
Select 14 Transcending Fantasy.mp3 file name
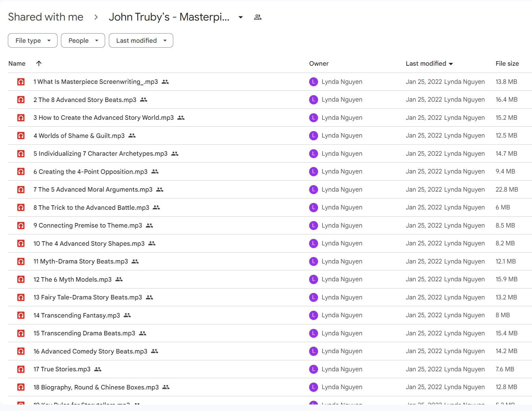point(77,315)
